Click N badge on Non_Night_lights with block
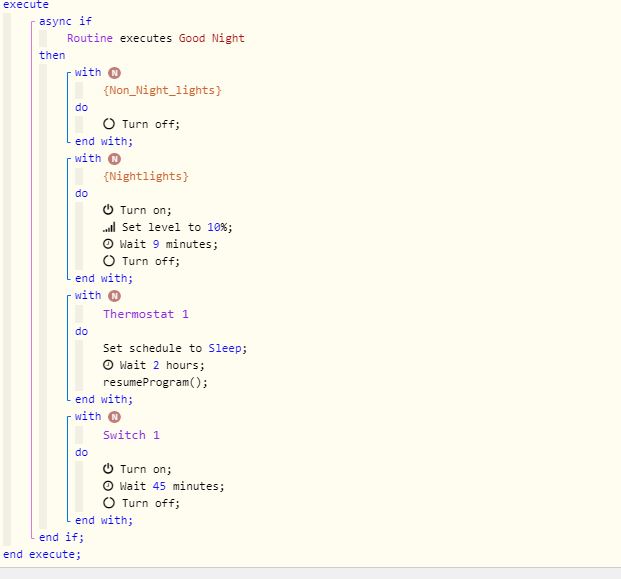The image size is (621, 579). pyautogui.click(x=114, y=73)
